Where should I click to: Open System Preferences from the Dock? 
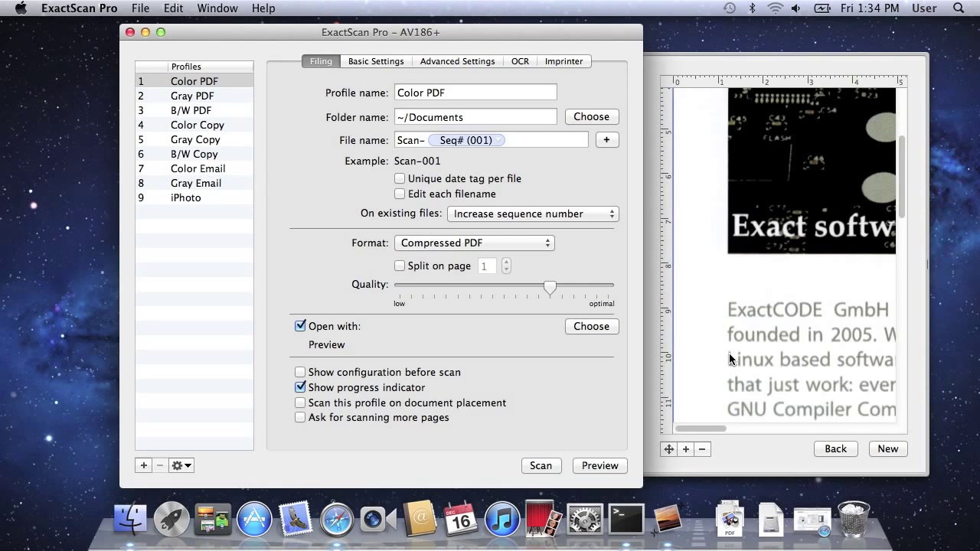pyautogui.click(x=585, y=520)
